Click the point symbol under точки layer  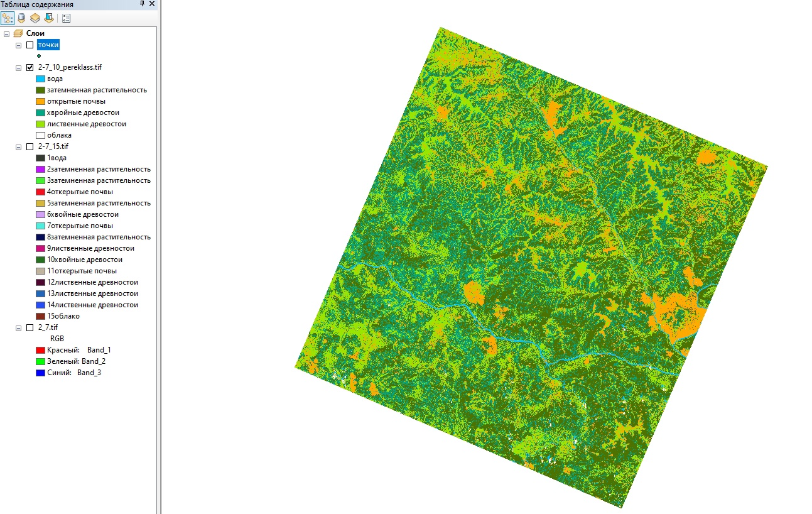[x=39, y=56]
